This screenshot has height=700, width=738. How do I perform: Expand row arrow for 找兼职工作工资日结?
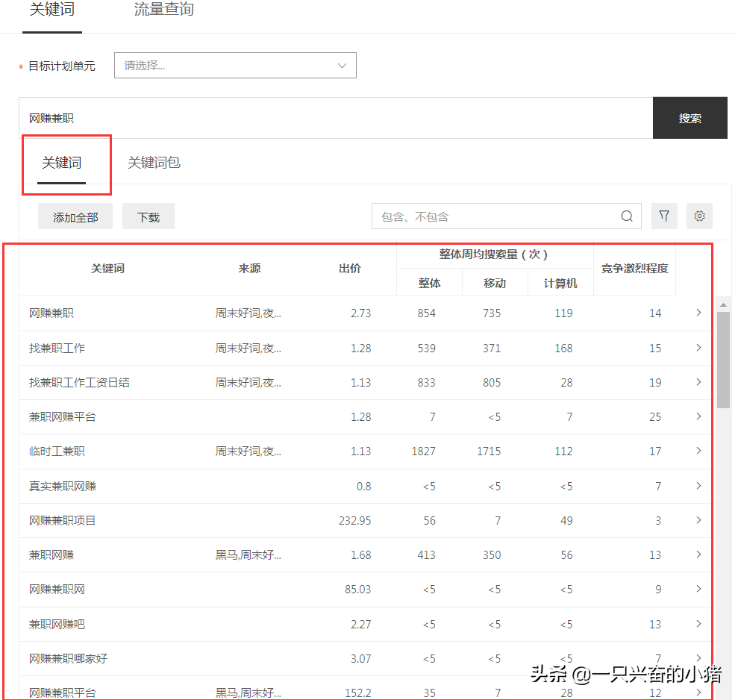tap(698, 382)
